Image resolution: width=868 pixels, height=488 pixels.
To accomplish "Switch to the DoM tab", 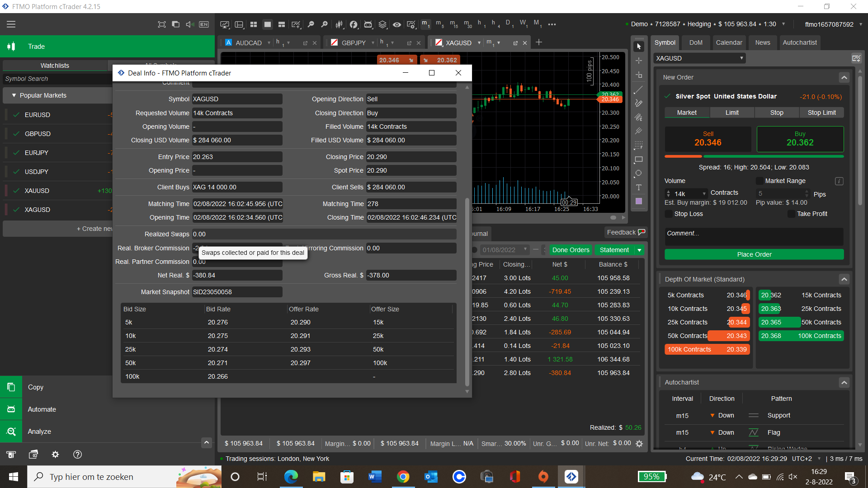I will pyautogui.click(x=696, y=42).
